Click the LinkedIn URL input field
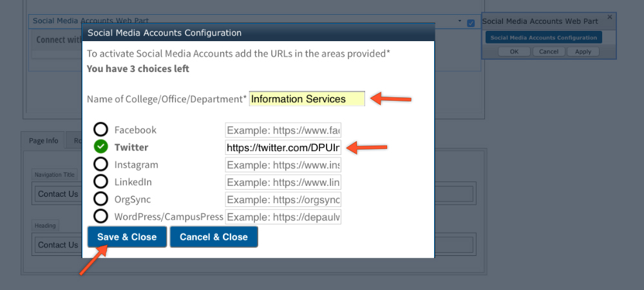644x290 pixels. coord(283,182)
